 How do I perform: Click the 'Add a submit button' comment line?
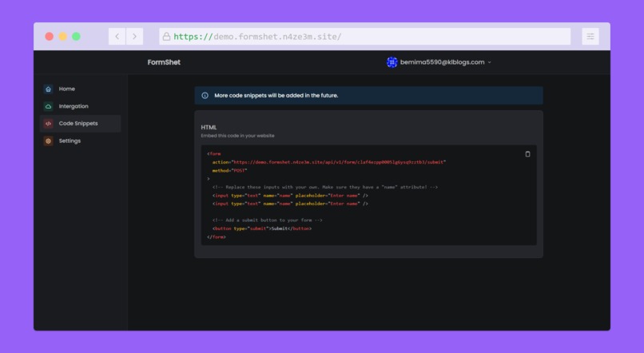pos(268,220)
